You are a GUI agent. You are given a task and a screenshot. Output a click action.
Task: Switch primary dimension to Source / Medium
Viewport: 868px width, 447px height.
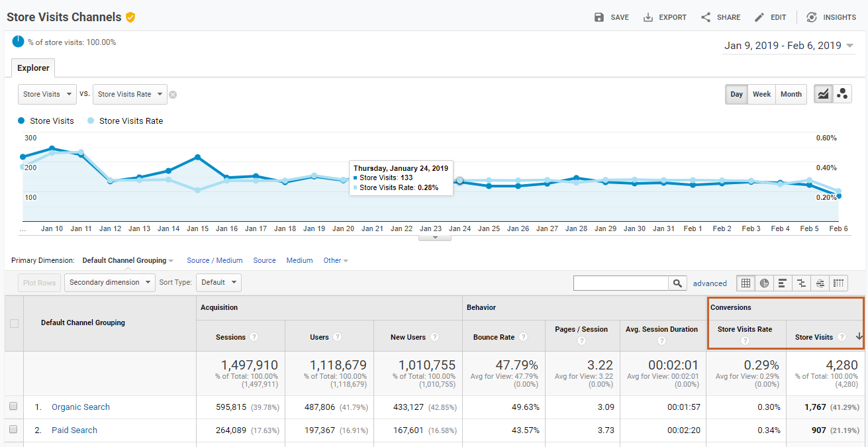pos(215,260)
